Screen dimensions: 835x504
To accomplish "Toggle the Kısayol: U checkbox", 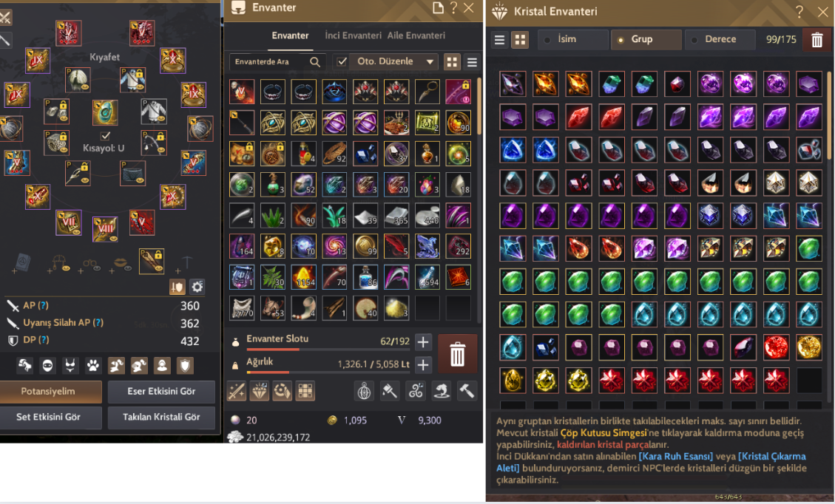I will [106, 136].
